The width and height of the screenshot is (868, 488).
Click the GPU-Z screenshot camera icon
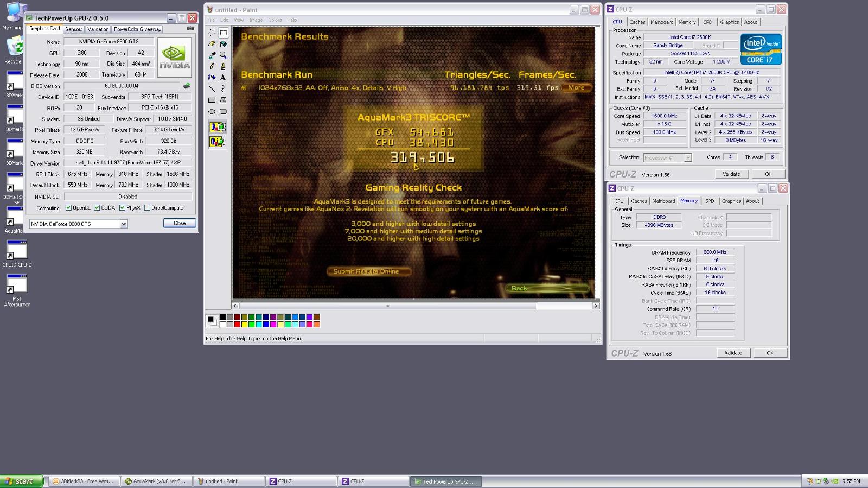pyautogui.click(x=190, y=28)
